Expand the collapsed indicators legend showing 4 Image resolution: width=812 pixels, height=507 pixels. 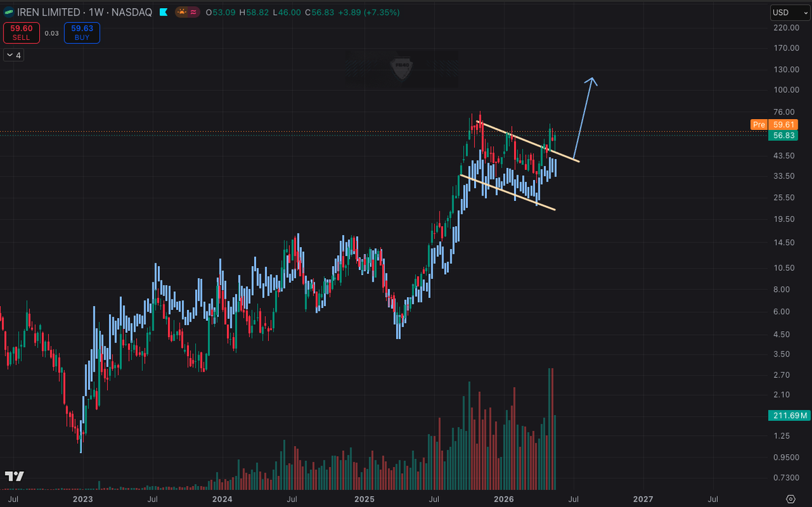coord(14,55)
